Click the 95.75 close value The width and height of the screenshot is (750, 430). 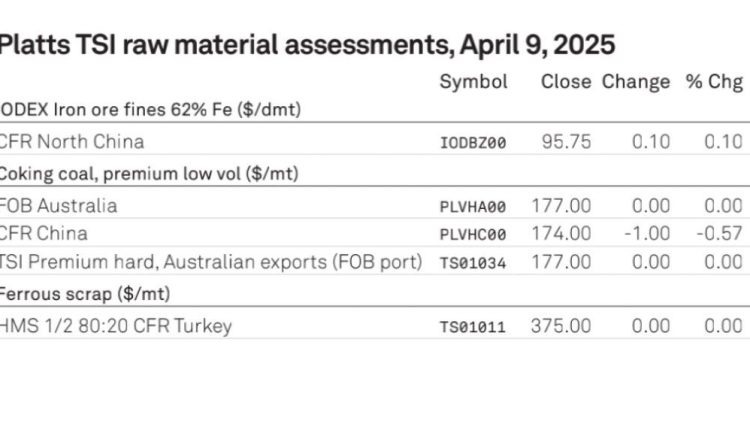point(566,142)
